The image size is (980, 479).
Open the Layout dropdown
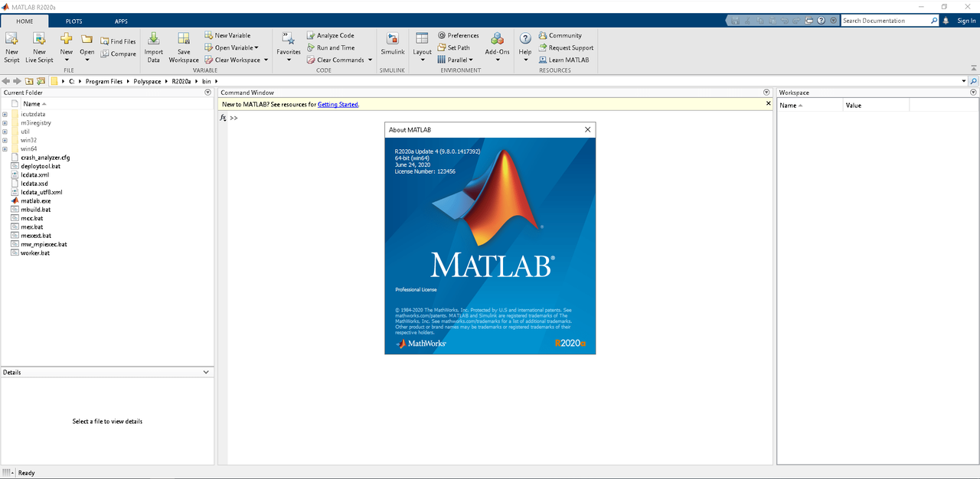[x=422, y=47]
